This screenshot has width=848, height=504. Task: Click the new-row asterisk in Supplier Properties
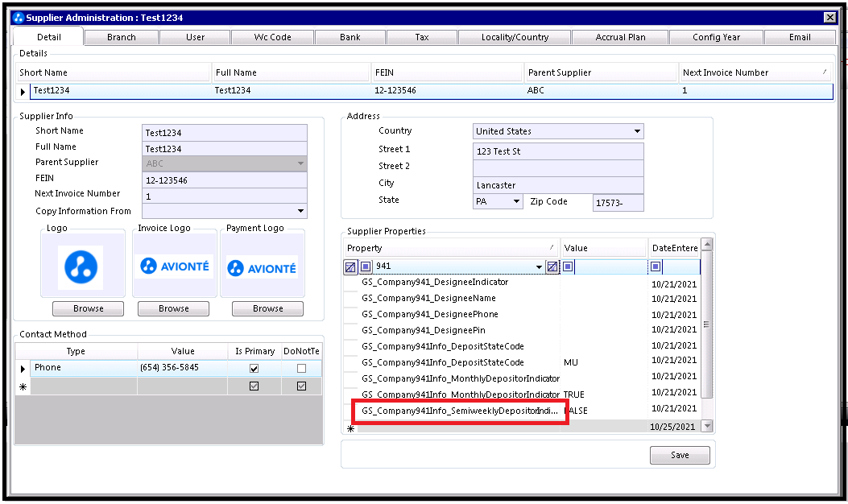tap(350, 428)
